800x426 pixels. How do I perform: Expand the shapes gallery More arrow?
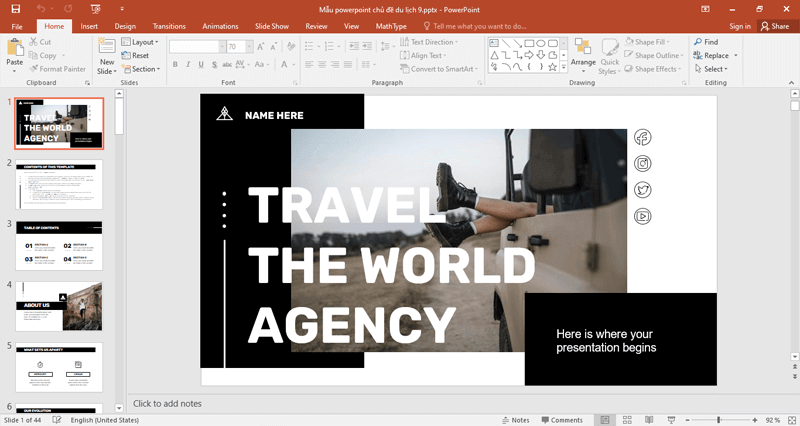(x=564, y=67)
